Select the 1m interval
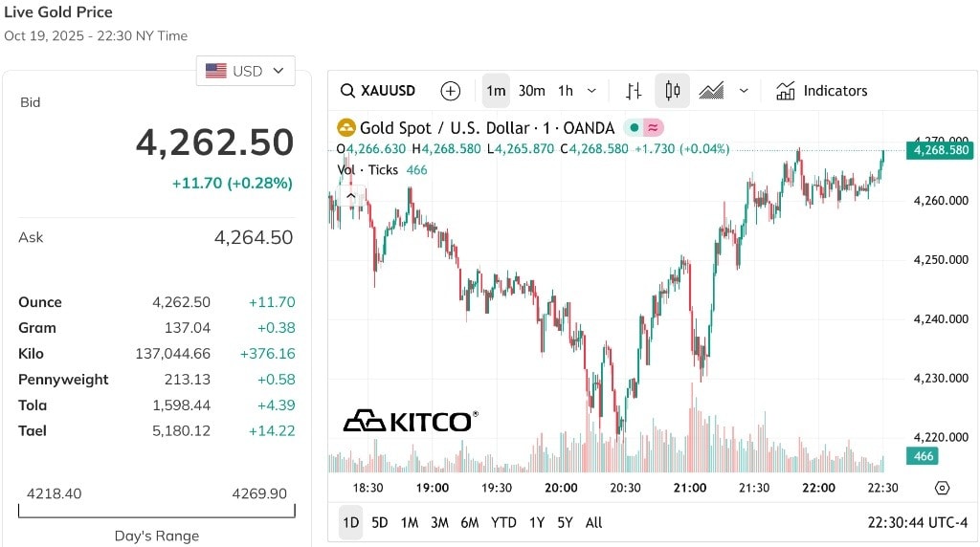The height and width of the screenshot is (547, 980). click(496, 91)
